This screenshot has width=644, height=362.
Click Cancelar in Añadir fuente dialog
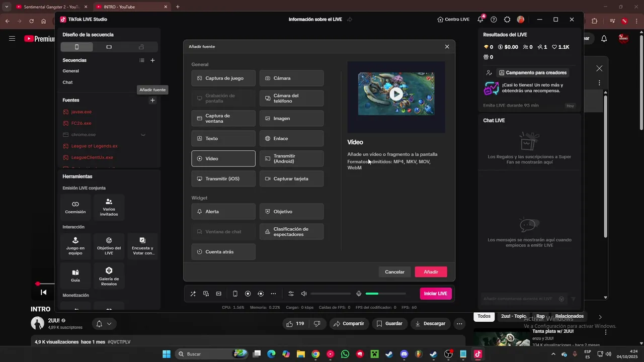click(x=394, y=272)
